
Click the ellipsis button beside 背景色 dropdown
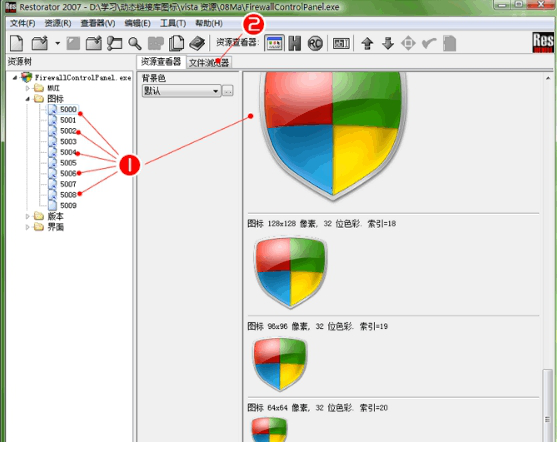click(228, 91)
